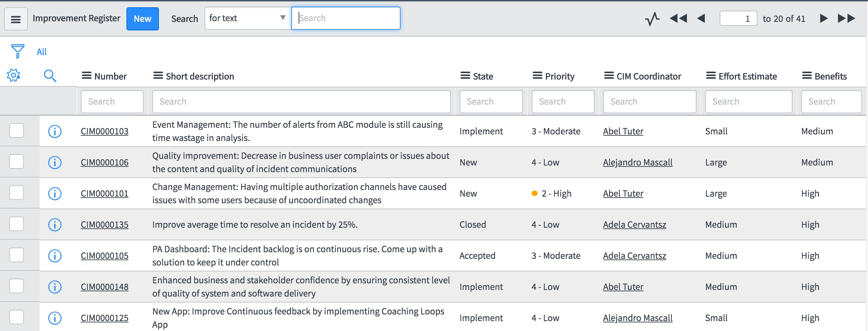Click the orange priority dot on CIM0000101

point(535,194)
